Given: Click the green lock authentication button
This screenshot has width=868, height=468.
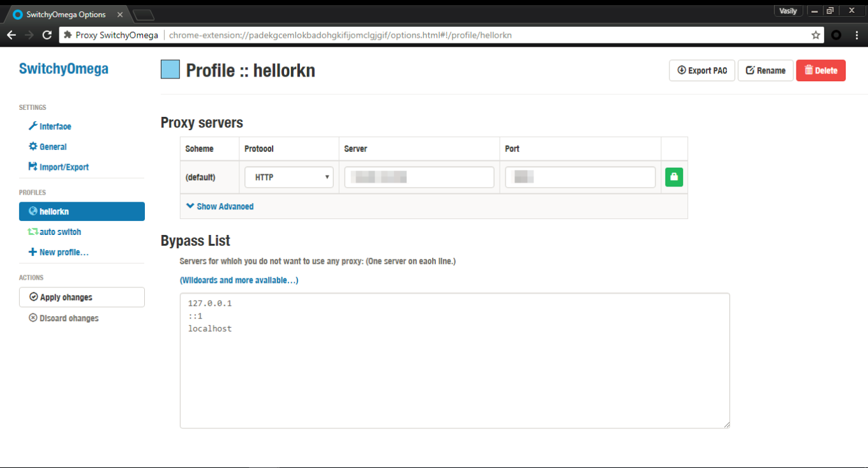Looking at the screenshot, I should click(x=674, y=177).
